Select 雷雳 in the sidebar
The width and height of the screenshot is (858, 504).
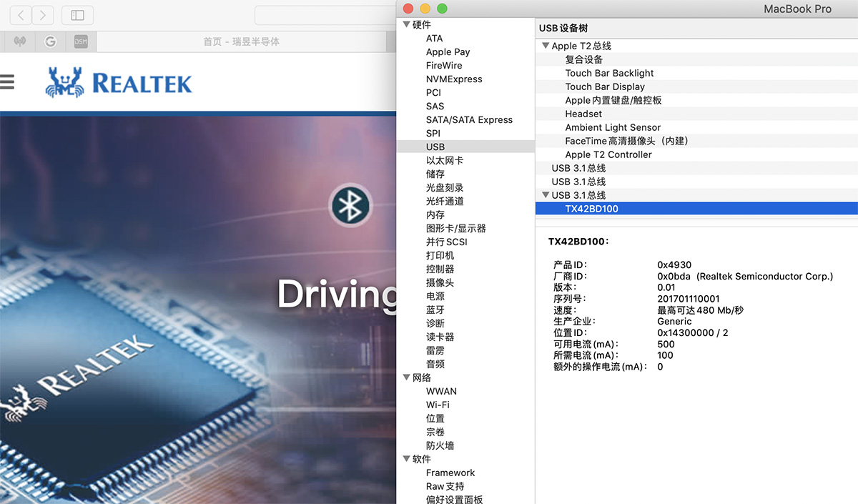435,351
